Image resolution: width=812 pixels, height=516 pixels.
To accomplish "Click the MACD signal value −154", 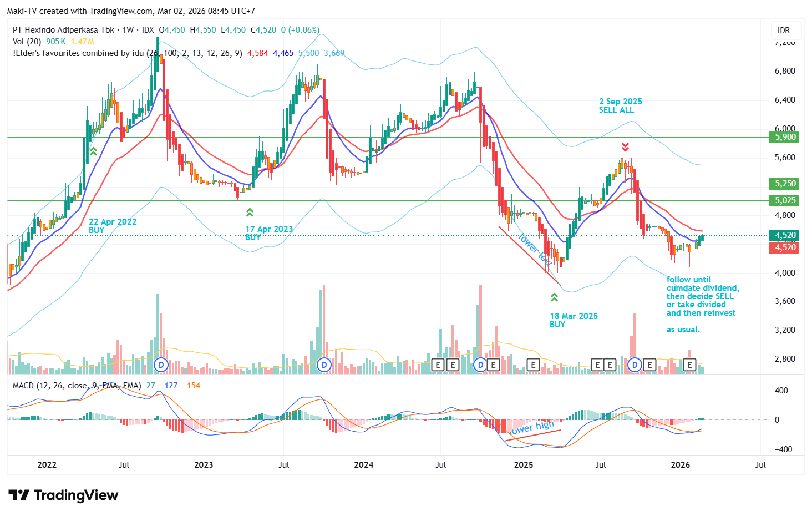I will [x=191, y=386].
